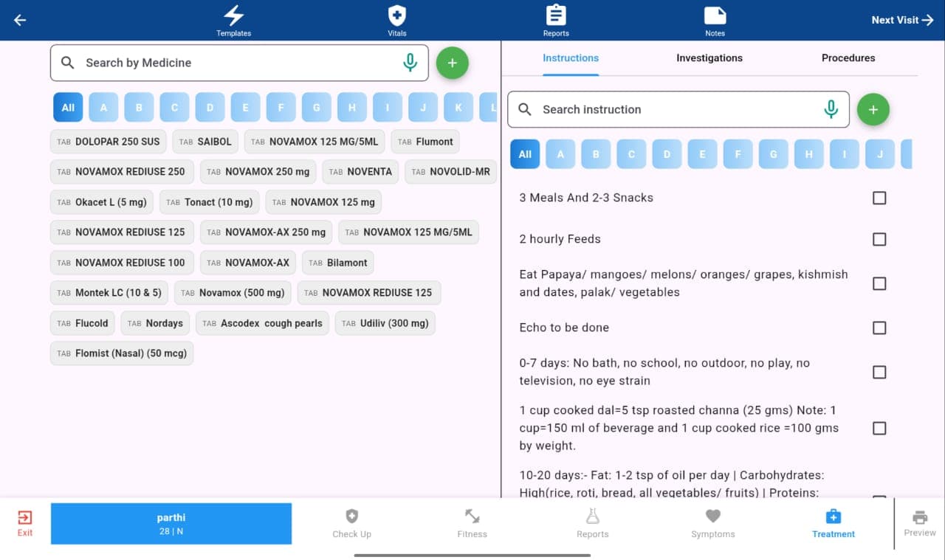The height and width of the screenshot is (560, 945).
Task: Open patient parthi banner
Action: [x=171, y=524]
